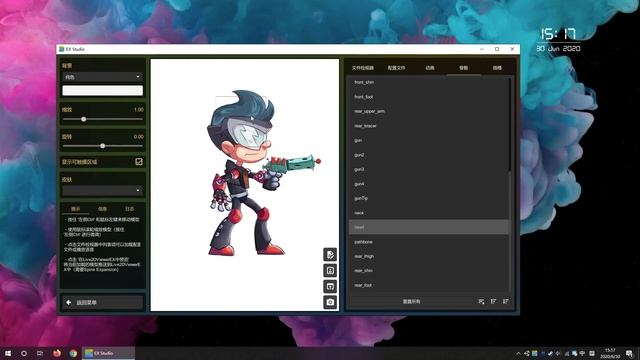
Task: Click the edit-file icon button in viewer
Action: click(x=330, y=254)
